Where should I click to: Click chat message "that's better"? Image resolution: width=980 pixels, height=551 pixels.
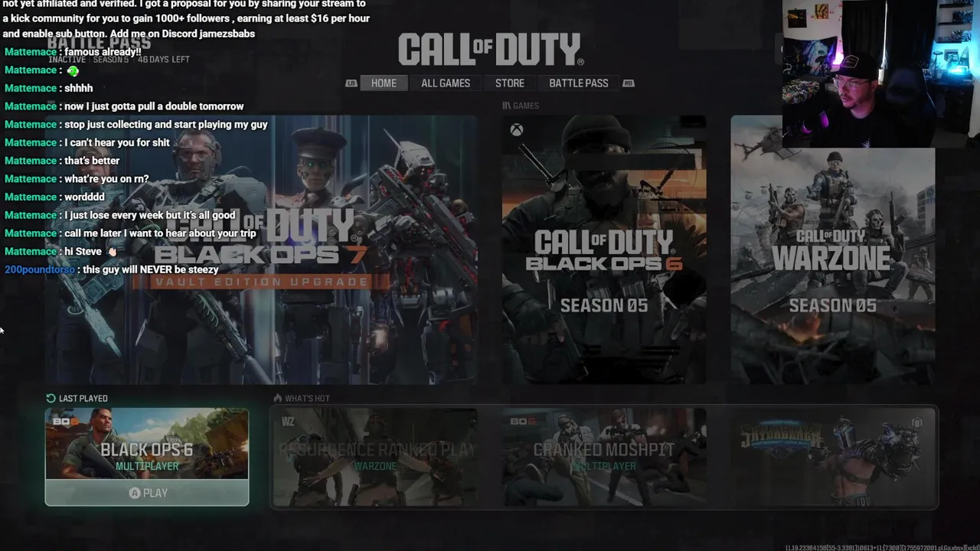pyautogui.click(x=92, y=161)
